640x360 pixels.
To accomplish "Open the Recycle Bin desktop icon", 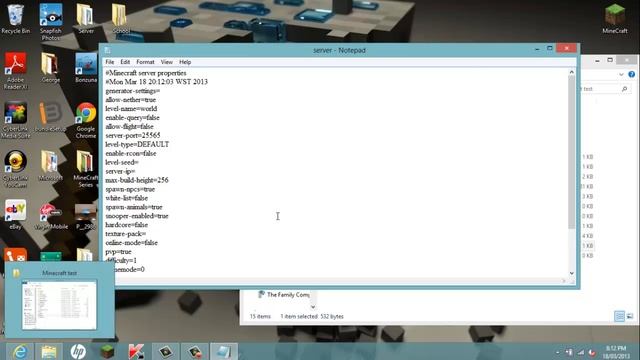I will [16, 19].
